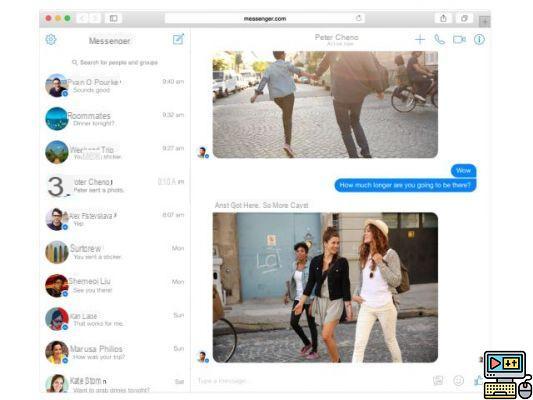This screenshot has height=400, width=533.
Task: Click the Surfcrew surfboards avatar
Action: [x=57, y=253]
